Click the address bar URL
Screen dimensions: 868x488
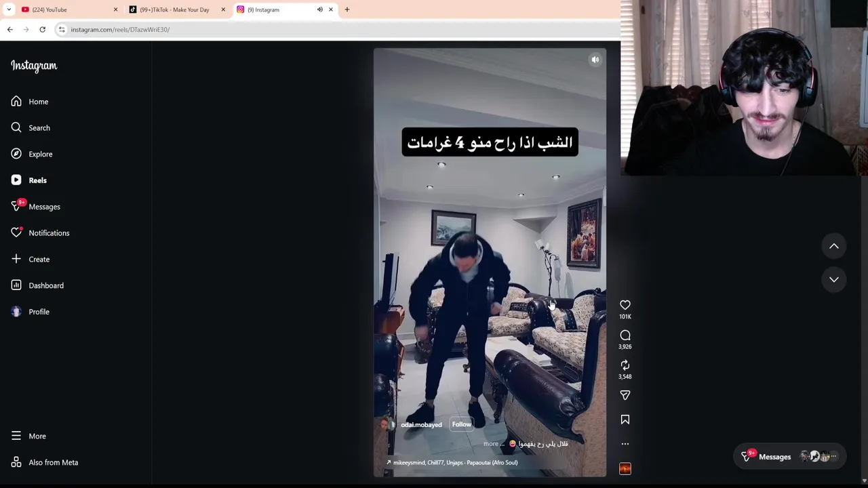click(x=120, y=29)
